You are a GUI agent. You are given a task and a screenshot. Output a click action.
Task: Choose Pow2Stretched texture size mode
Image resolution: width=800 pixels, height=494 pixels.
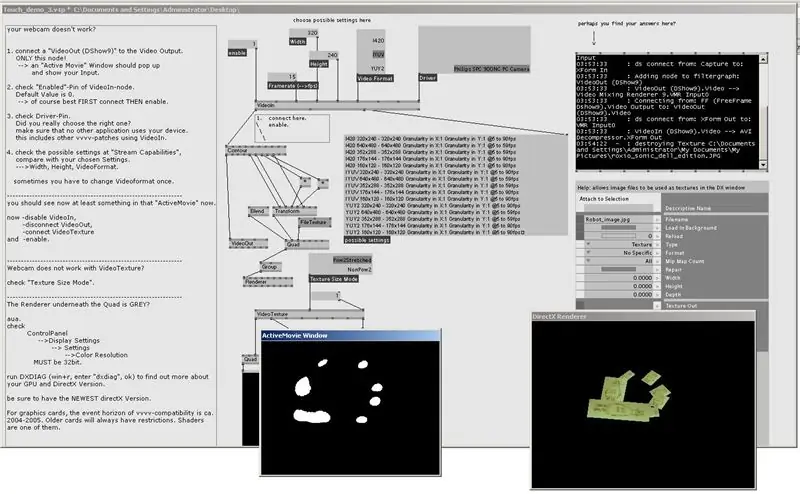pyautogui.click(x=352, y=260)
